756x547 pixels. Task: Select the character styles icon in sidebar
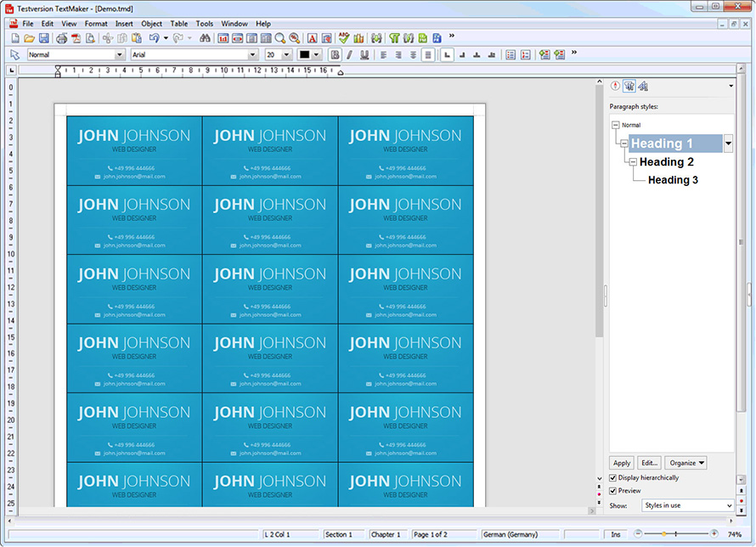(x=643, y=86)
